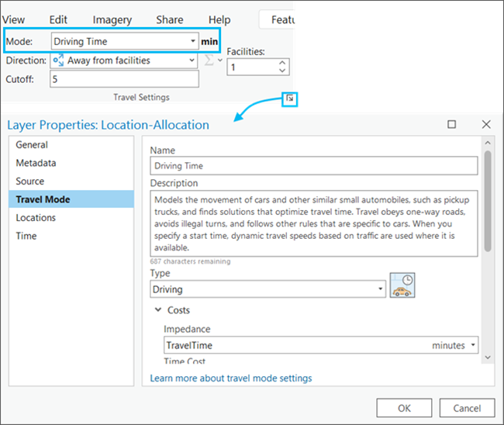
Task: Collapse the Costs section
Action: [157, 310]
